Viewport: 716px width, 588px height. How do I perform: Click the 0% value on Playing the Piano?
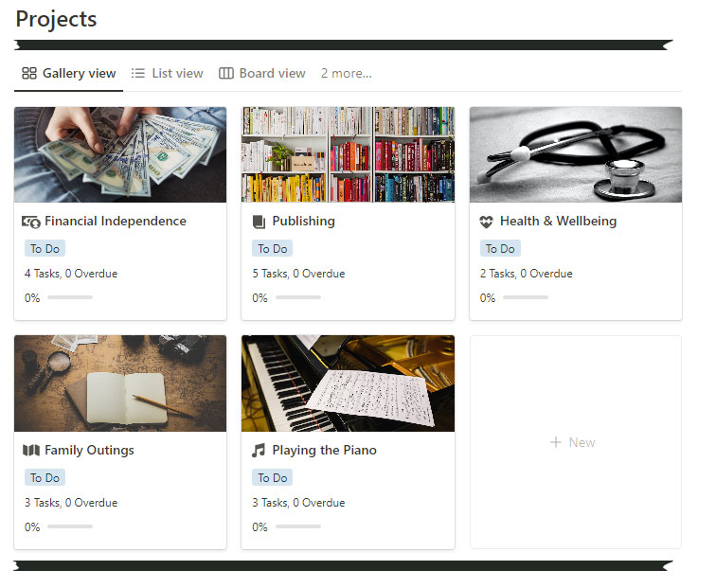[260, 527]
